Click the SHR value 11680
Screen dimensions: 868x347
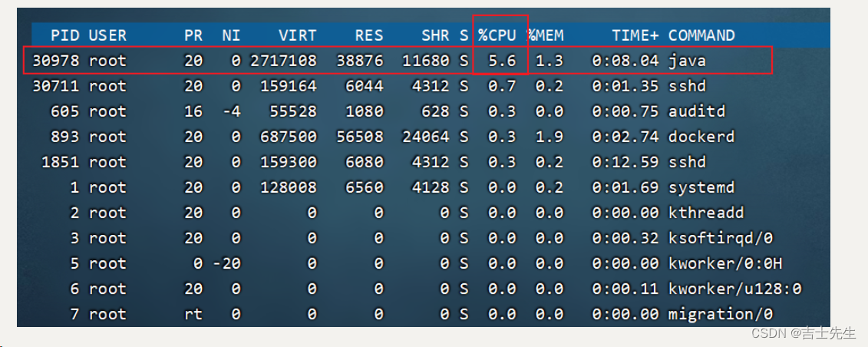(426, 61)
